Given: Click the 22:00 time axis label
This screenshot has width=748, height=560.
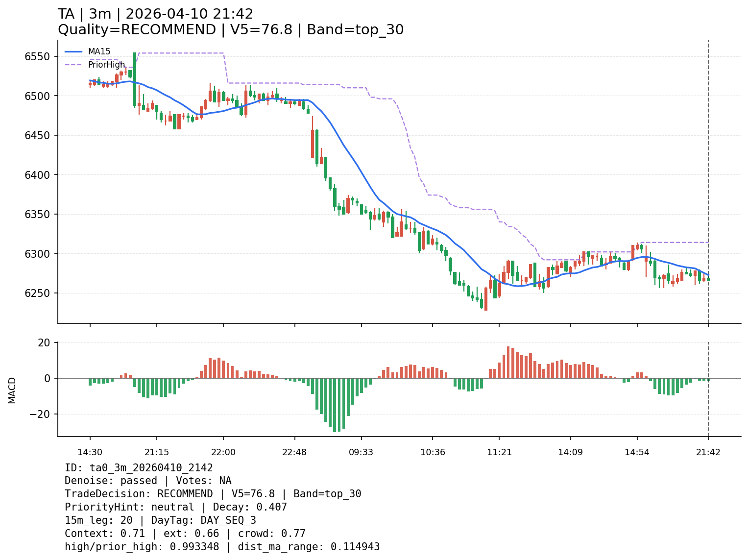Looking at the screenshot, I should coord(223,452).
